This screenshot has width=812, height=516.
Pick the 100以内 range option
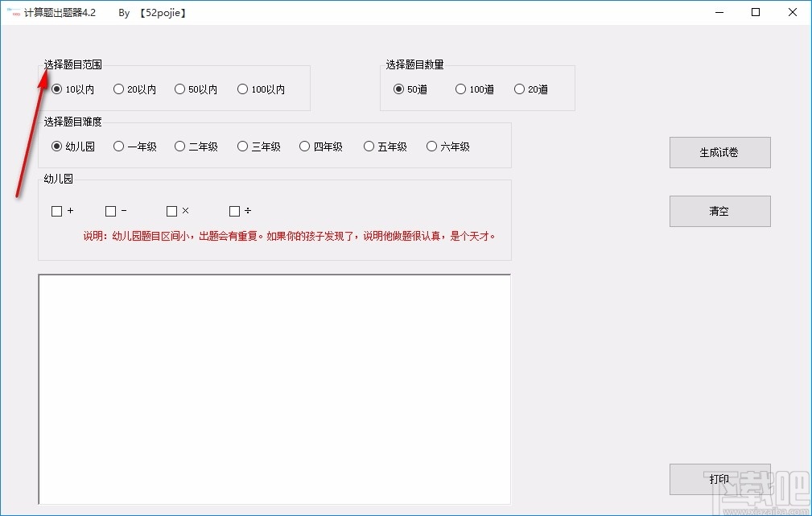pos(241,89)
